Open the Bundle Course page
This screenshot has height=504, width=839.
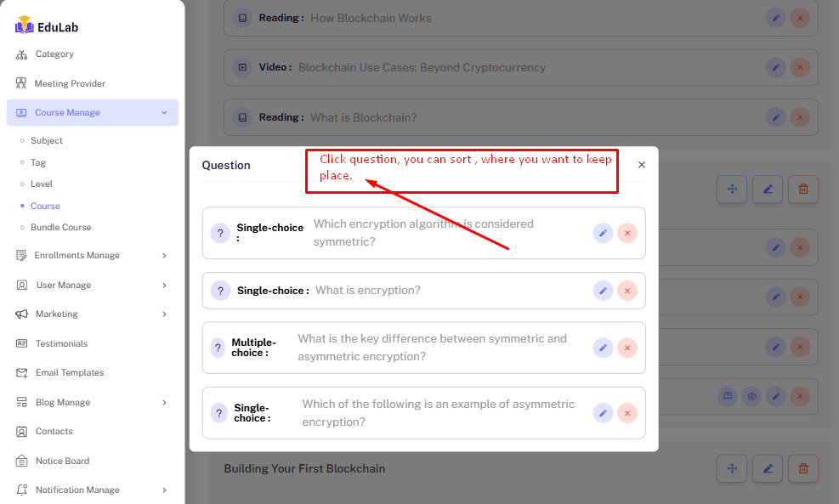[x=60, y=228]
